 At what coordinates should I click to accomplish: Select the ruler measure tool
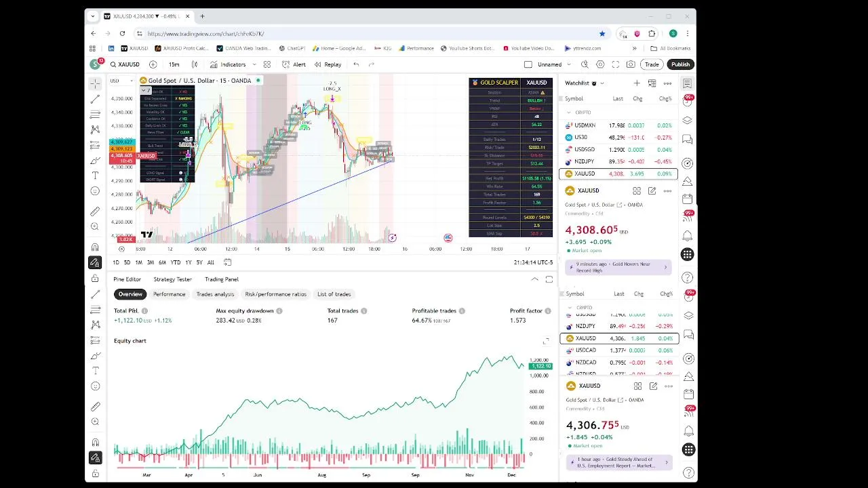click(x=95, y=211)
